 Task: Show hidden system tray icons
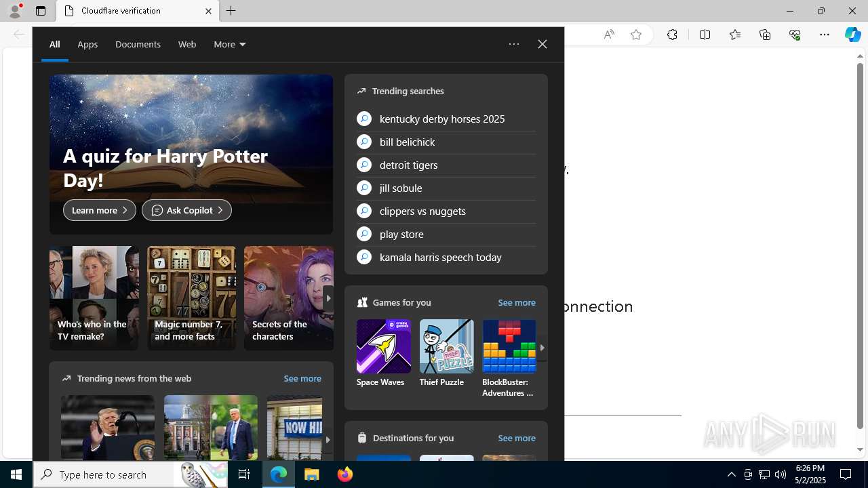pyautogui.click(x=731, y=474)
